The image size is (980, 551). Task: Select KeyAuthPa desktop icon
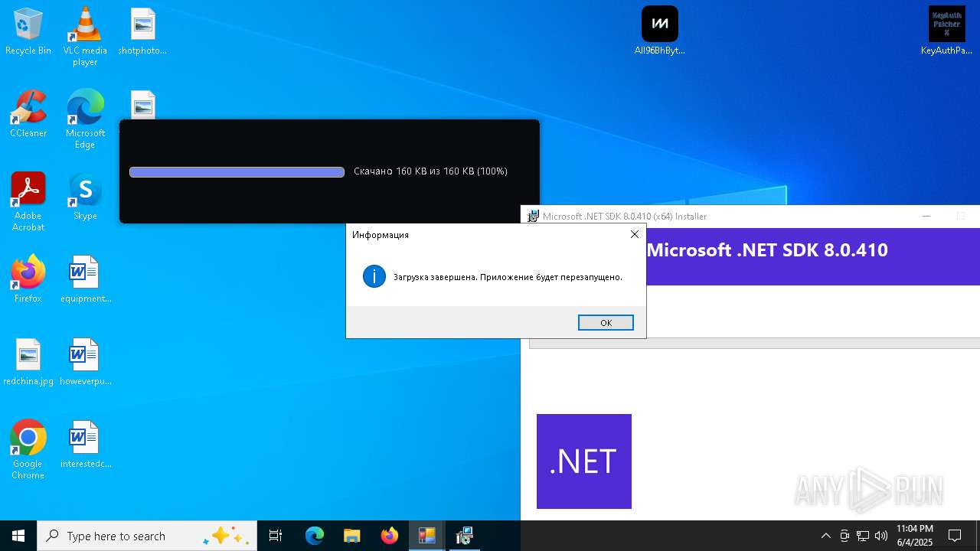click(946, 32)
